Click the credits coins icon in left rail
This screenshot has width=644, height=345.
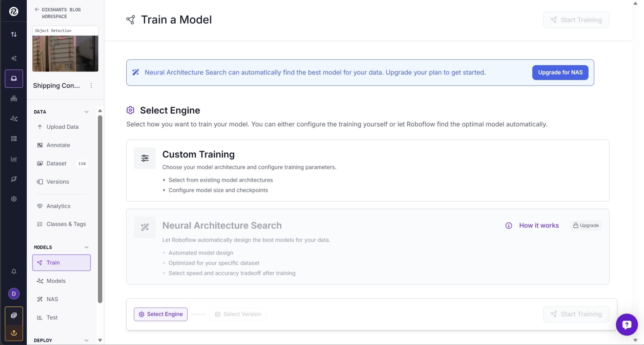tap(14, 315)
